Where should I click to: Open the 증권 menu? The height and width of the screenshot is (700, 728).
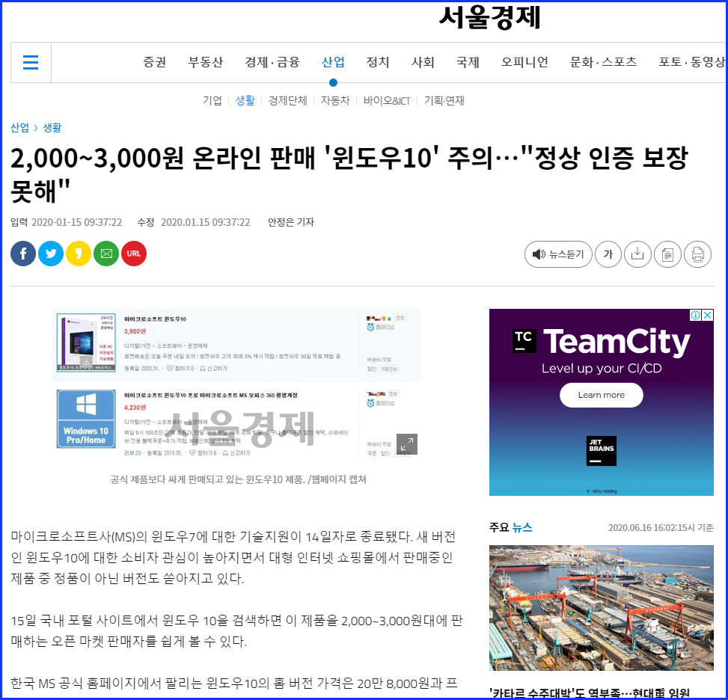click(x=155, y=62)
